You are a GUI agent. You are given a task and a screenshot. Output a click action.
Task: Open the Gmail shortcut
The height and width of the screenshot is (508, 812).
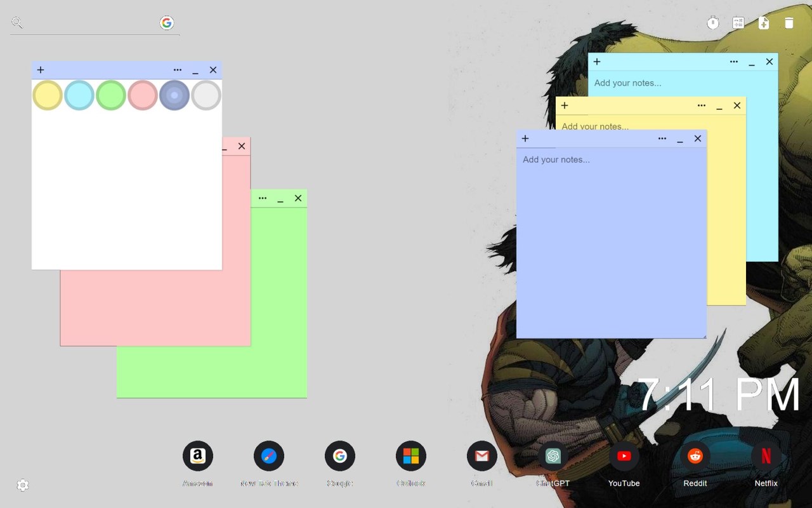[482, 456]
